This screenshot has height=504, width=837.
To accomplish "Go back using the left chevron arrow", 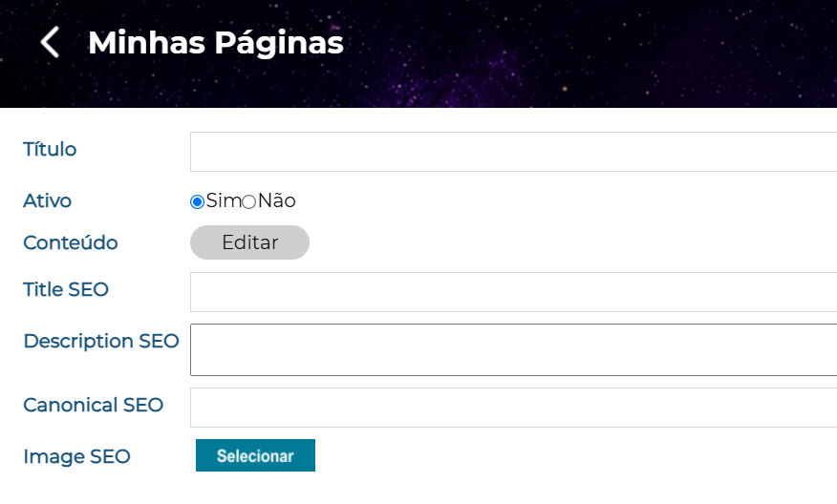I will 50,42.
